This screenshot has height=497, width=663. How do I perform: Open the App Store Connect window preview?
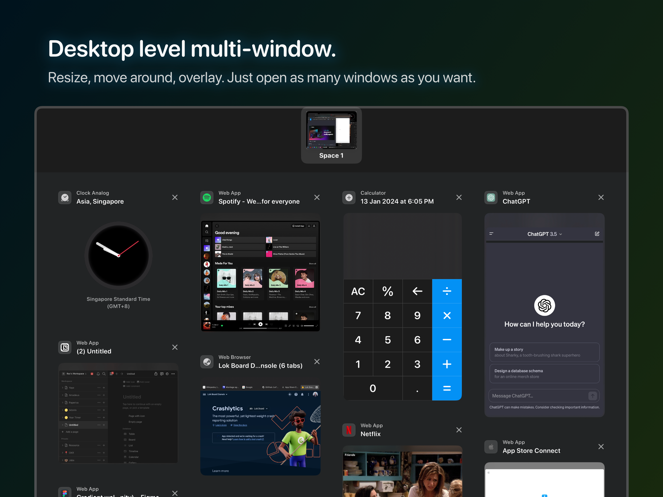pyautogui.click(x=544, y=480)
